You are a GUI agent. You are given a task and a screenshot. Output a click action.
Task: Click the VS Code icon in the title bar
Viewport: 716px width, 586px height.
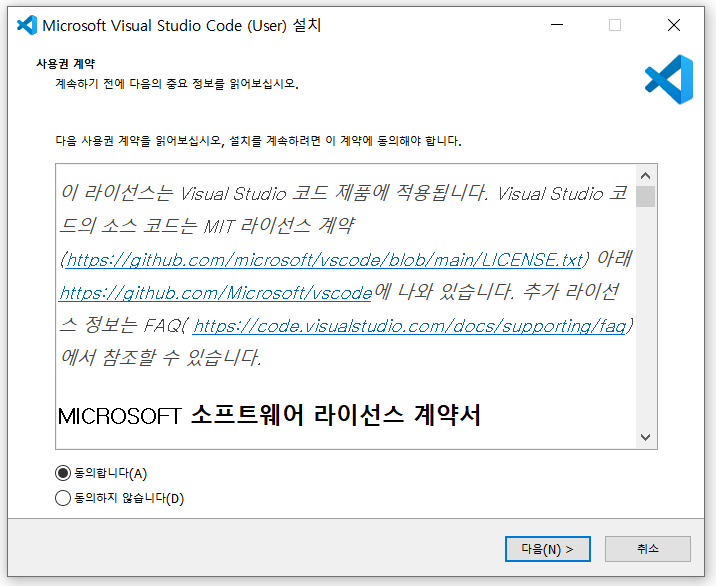(x=26, y=25)
